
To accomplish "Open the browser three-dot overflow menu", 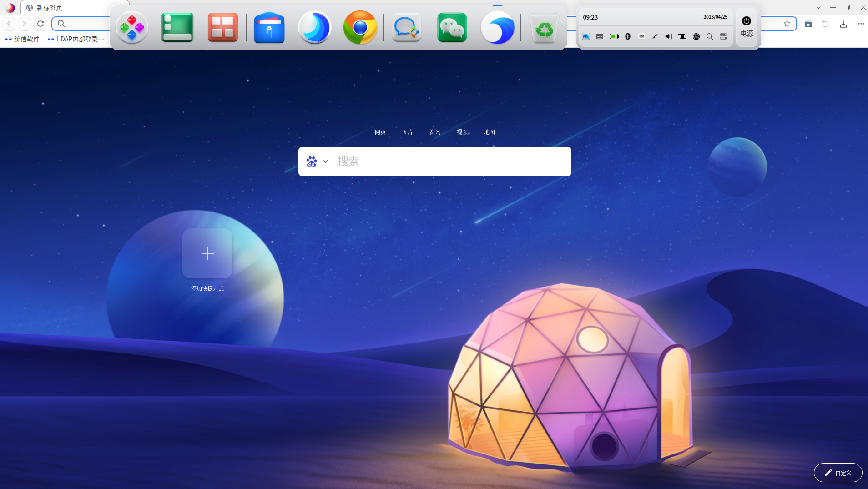I will click(x=860, y=24).
